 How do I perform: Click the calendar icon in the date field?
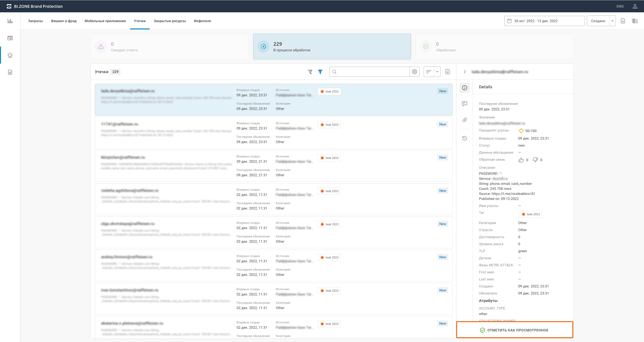509,21
